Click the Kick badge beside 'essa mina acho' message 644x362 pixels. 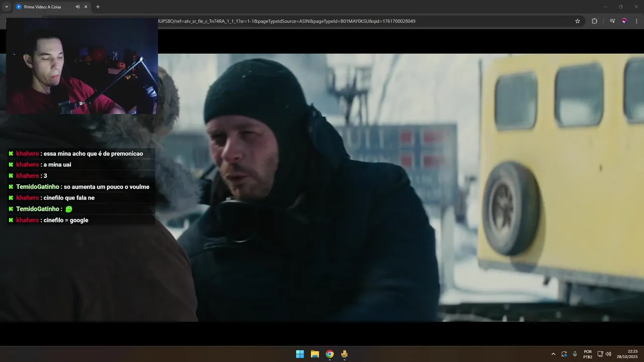click(11, 153)
